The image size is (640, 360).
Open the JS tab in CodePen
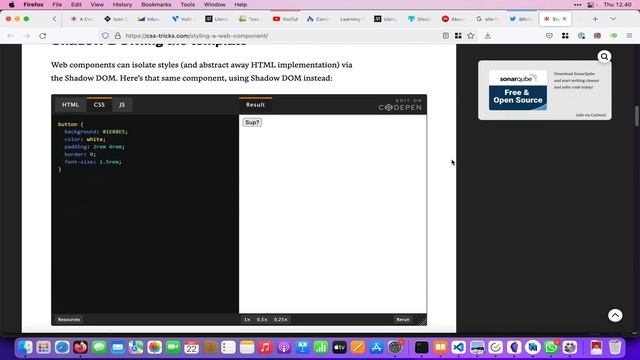pyautogui.click(x=122, y=105)
